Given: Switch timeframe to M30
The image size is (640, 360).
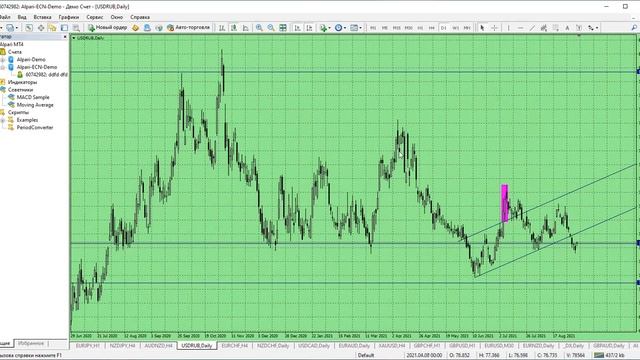Looking at the screenshot, I should [409, 28].
